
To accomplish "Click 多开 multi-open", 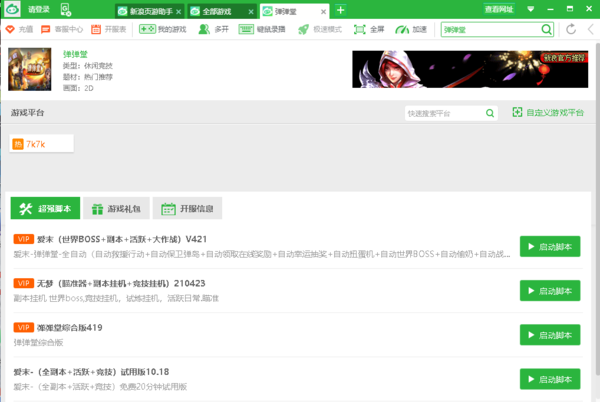I will pyautogui.click(x=214, y=29).
